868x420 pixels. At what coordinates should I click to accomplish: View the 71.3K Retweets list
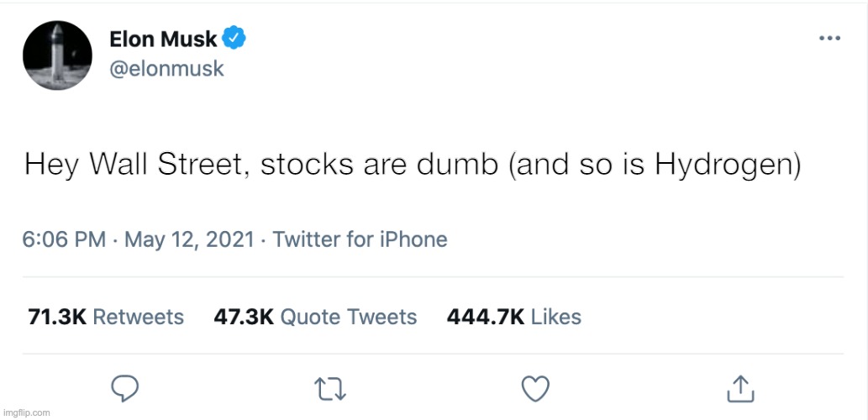coord(106,317)
